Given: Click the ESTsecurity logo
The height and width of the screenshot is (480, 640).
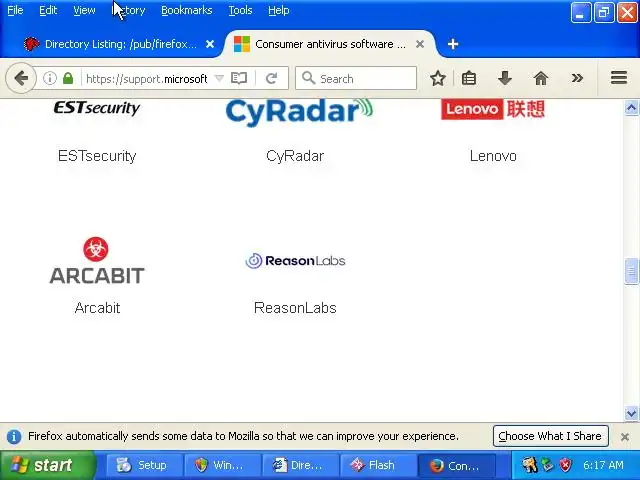Looking at the screenshot, I should pyautogui.click(x=97, y=109).
